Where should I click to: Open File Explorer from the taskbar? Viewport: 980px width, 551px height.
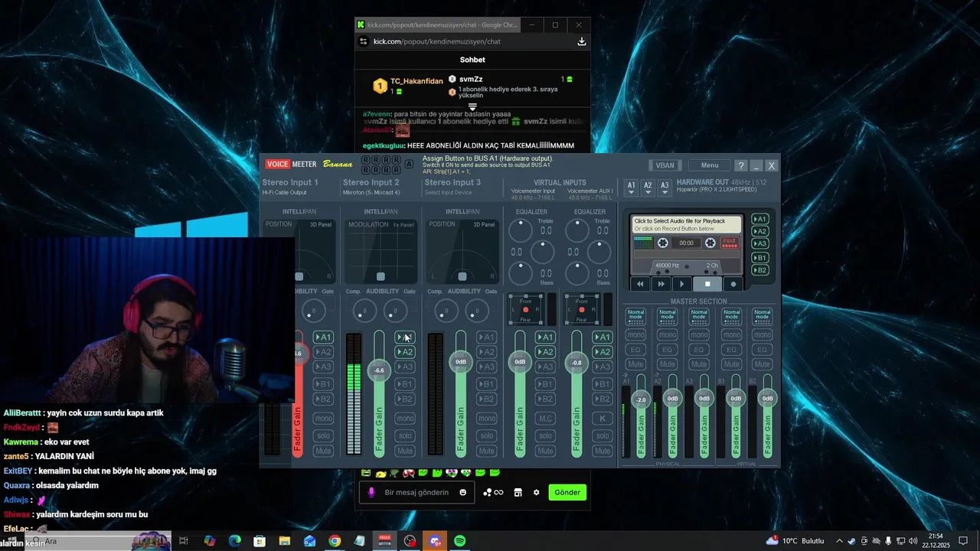click(284, 541)
